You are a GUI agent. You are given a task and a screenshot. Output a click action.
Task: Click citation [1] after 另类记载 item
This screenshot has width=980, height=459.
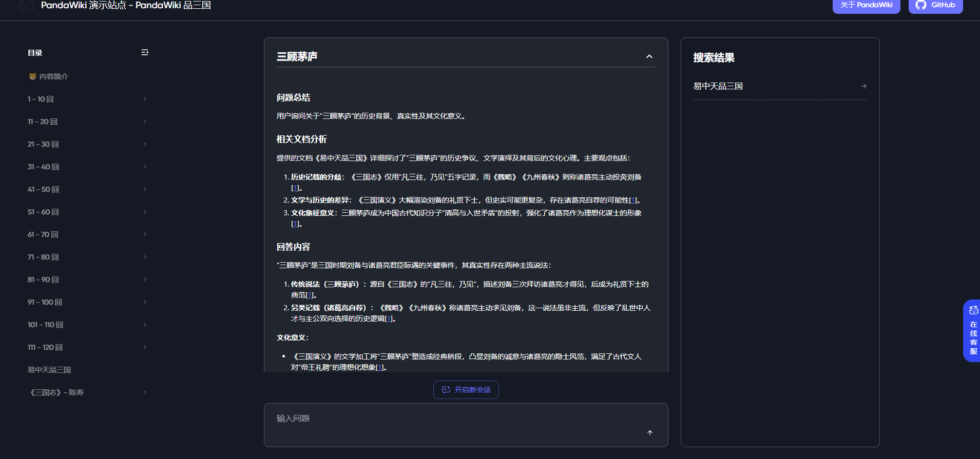point(389,319)
